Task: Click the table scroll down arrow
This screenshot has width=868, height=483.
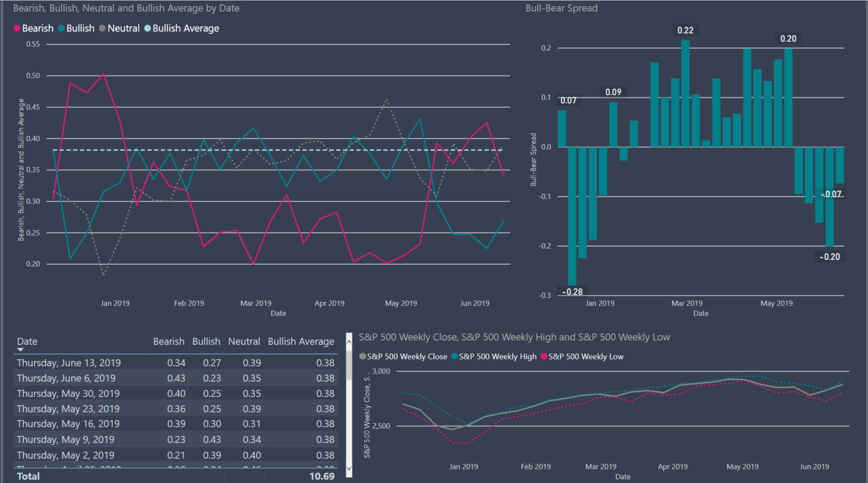Action: pos(349,469)
